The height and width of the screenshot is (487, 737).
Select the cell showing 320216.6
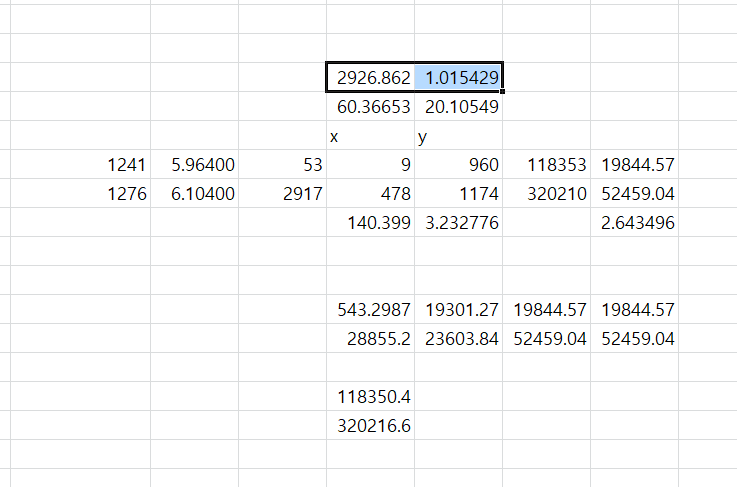pyautogui.click(x=370, y=426)
